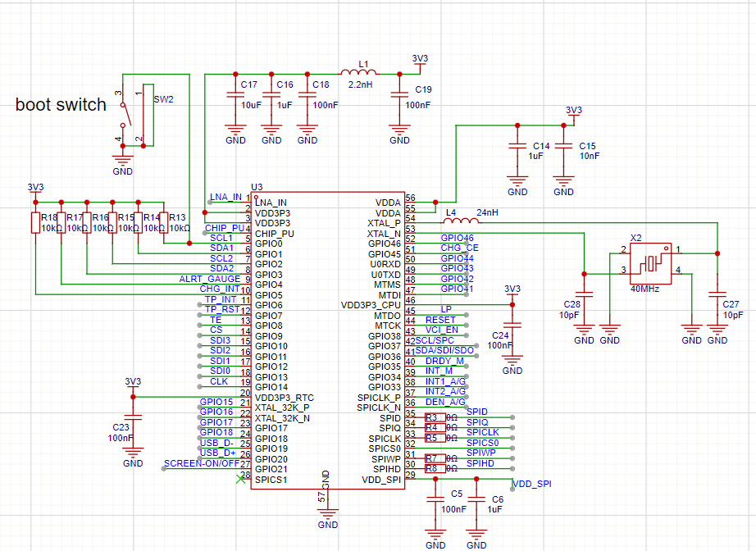This screenshot has width=756, height=551.
Task: Click the junction dot where CHIP_PU meets R13
Action: point(189,244)
